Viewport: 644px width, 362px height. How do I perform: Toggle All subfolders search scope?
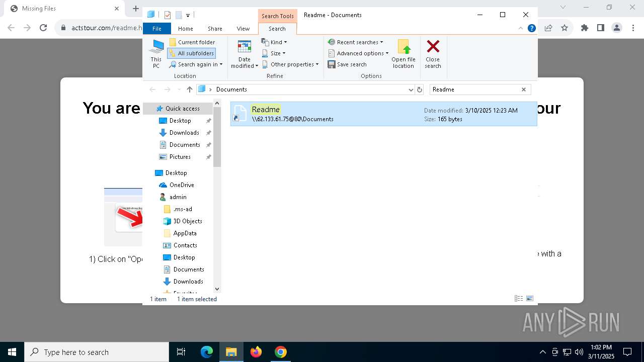click(192, 53)
